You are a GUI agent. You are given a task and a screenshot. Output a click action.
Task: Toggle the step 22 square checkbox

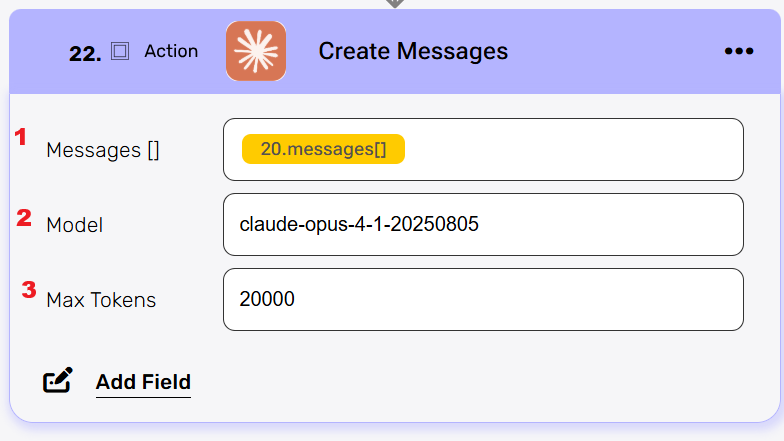tap(120, 51)
